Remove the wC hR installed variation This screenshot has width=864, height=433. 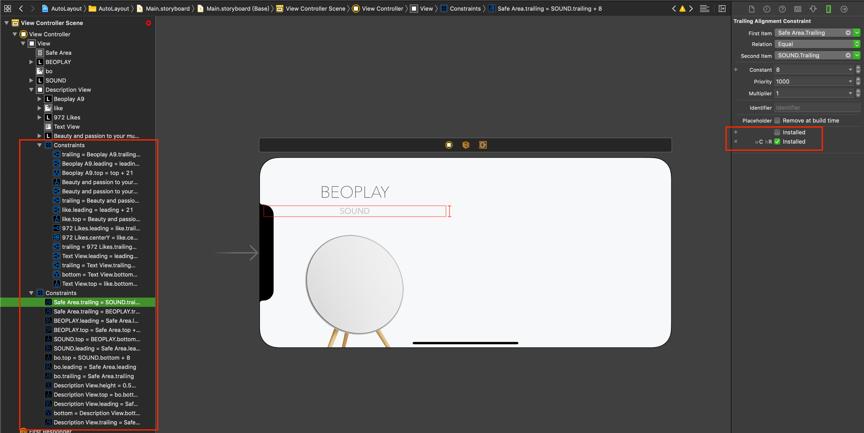tap(736, 142)
